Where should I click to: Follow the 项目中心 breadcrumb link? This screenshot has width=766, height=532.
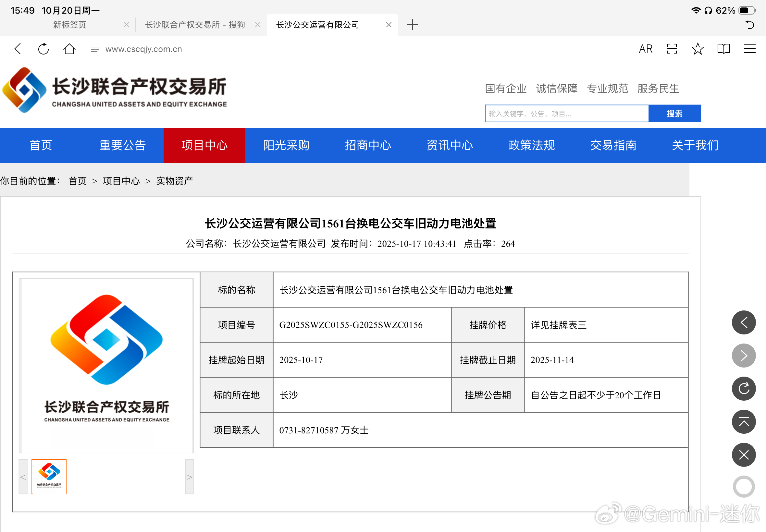pos(121,181)
